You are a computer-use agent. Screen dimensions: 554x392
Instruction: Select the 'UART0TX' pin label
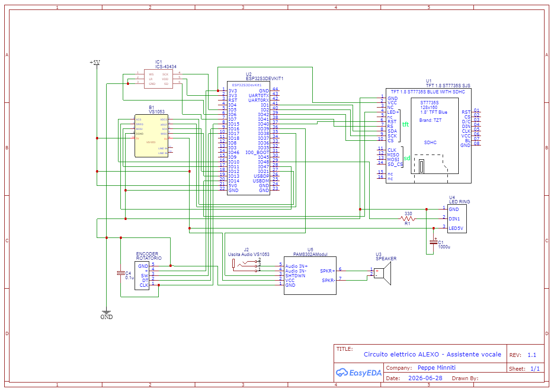[x=259, y=95]
